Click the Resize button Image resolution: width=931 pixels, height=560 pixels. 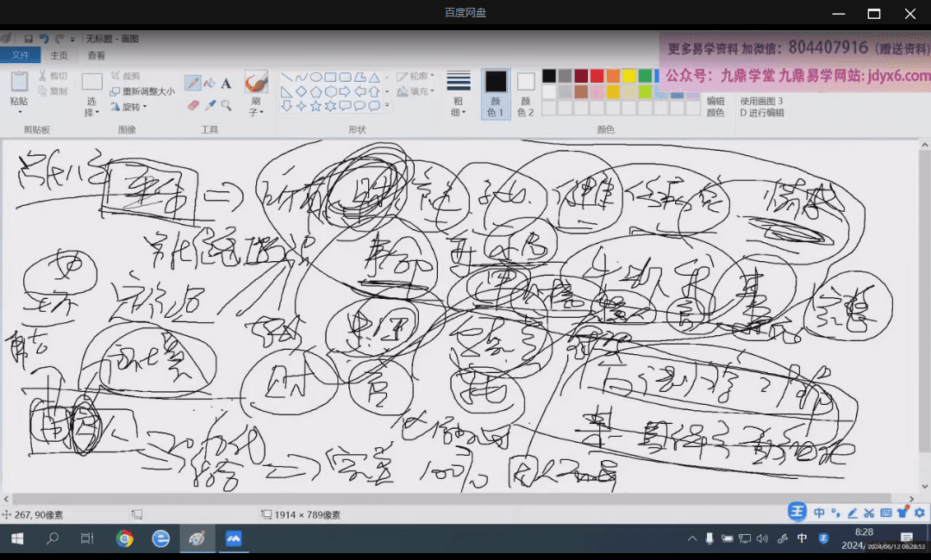141,91
